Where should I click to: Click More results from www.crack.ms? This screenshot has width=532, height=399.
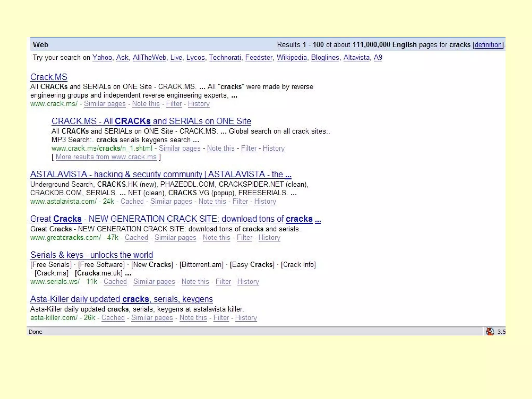(x=106, y=157)
